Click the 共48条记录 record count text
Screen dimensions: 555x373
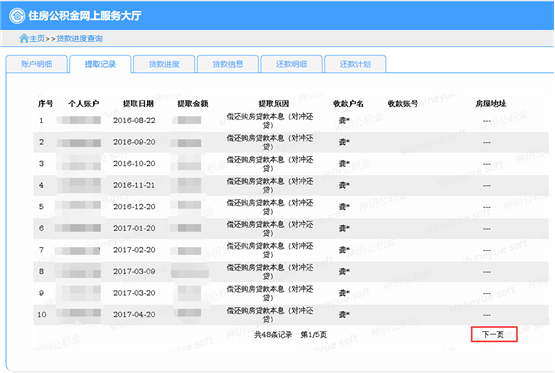(x=273, y=335)
